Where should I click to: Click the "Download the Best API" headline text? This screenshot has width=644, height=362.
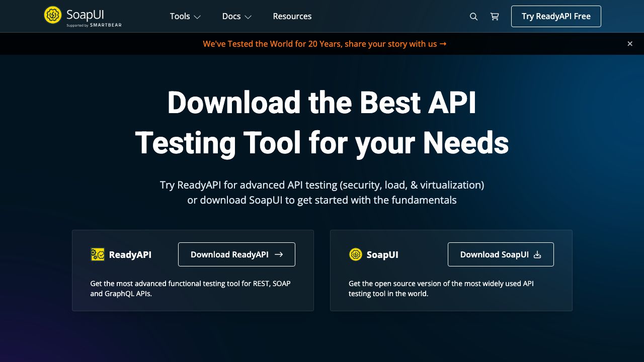(x=321, y=103)
